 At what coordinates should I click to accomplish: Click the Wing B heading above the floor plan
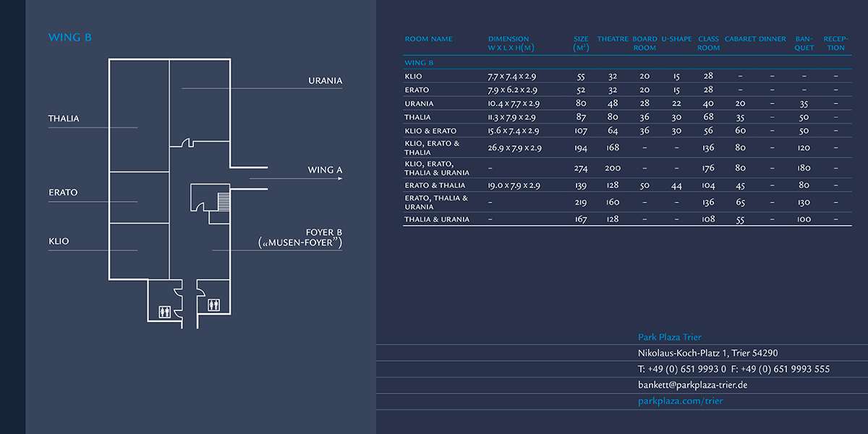(69, 38)
